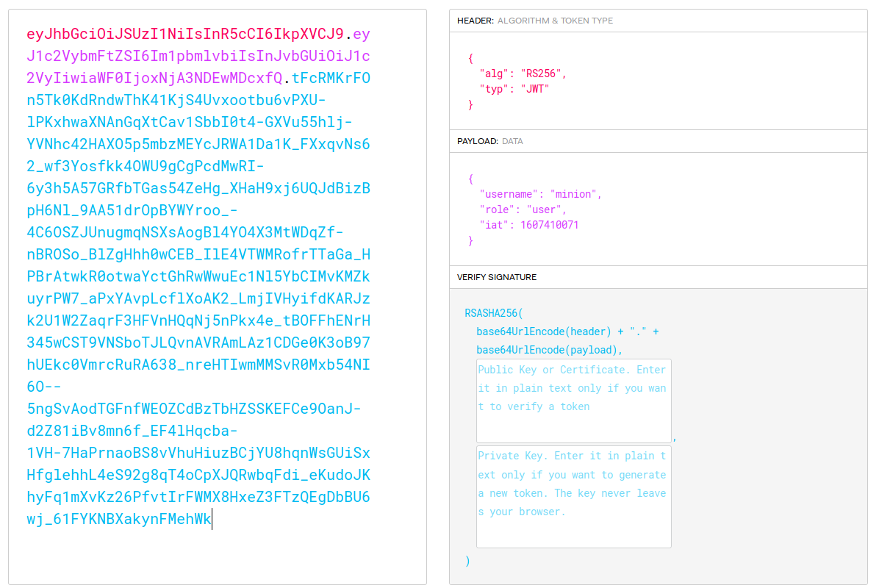Click the "iat": 1607410071 payload line
This screenshot has height=588, width=879.
click(528, 225)
